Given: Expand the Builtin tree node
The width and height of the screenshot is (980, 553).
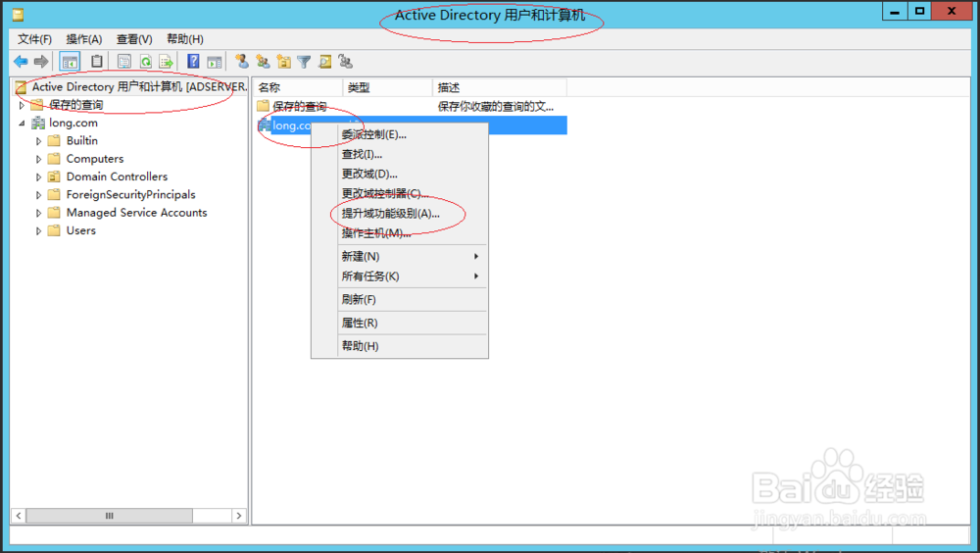Looking at the screenshot, I should pyautogui.click(x=39, y=141).
